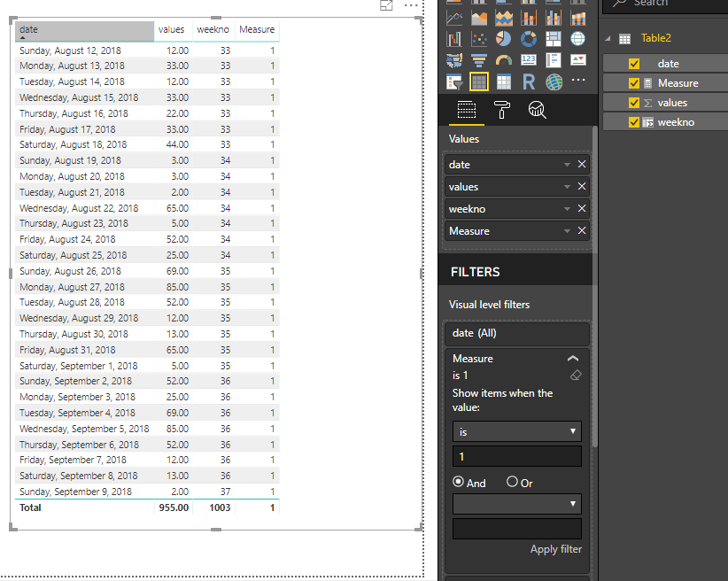Add an R script visual
The width and height of the screenshot is (728, 581).
tap(529, 82)
